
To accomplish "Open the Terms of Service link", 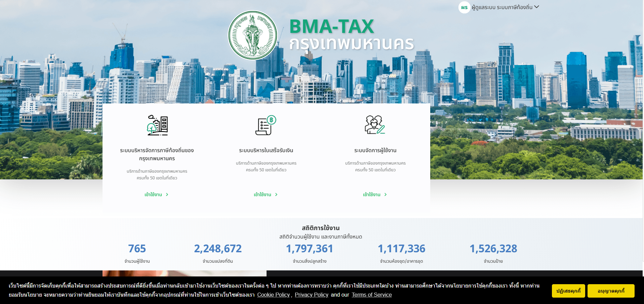I will tap(372, 295).
